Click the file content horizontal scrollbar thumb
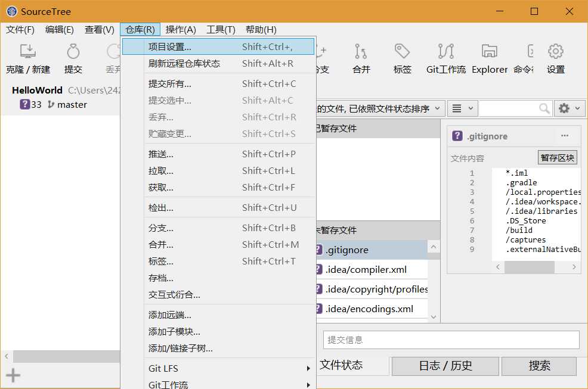This screenshot has width=588, height=389. tap(529, 267)
